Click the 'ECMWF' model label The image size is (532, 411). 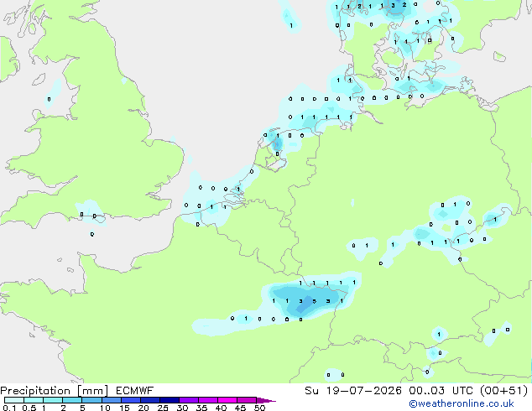click(134, 391)
